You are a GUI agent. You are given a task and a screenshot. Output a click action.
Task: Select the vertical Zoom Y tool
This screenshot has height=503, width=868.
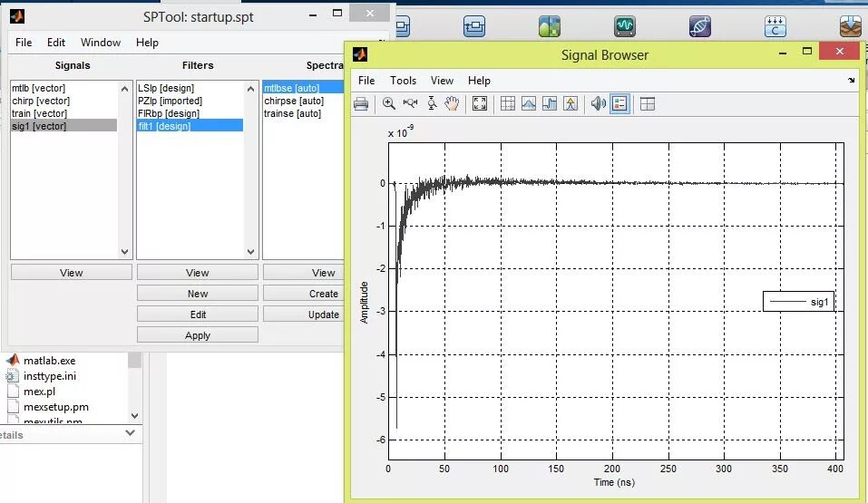432,103
